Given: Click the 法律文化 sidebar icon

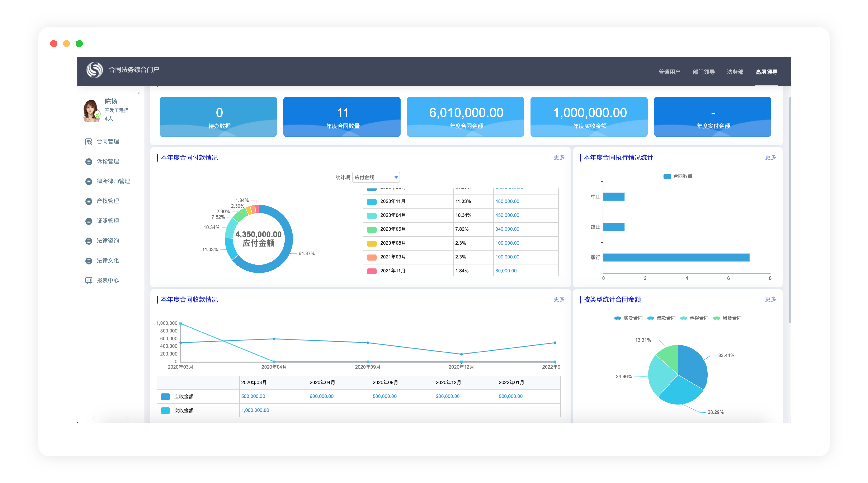Looking at the screenshot, I should (89, 261).
